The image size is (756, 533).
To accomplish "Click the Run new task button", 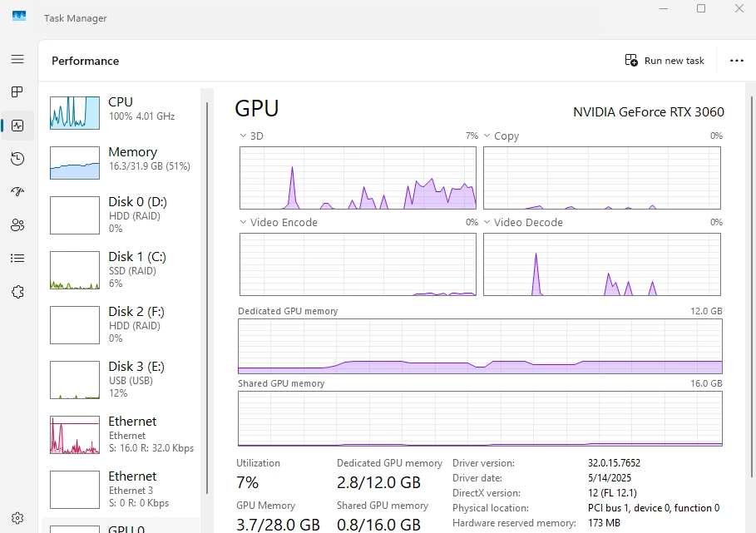I will [665, 60].
